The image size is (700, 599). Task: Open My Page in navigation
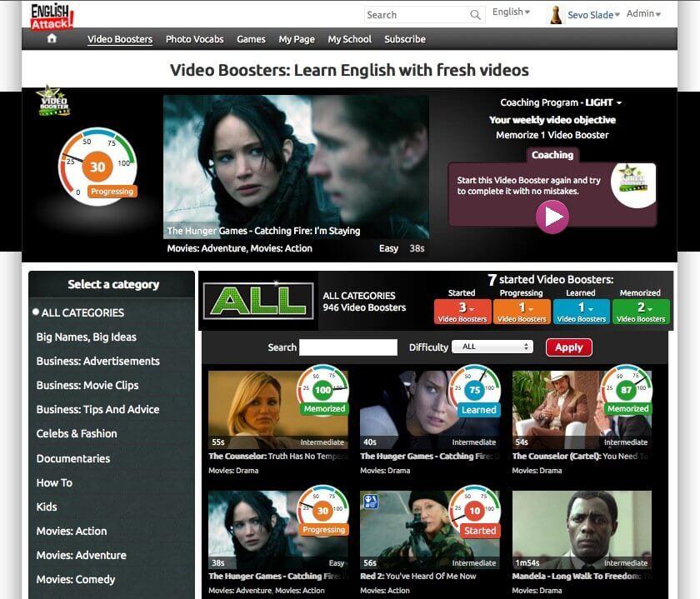point(297,39)
